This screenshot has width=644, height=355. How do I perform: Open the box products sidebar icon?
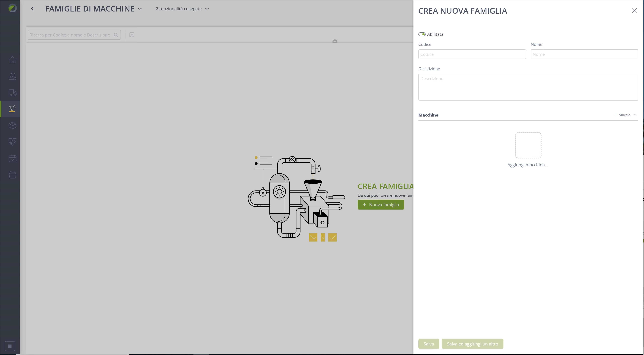click(x=12, y=125)
